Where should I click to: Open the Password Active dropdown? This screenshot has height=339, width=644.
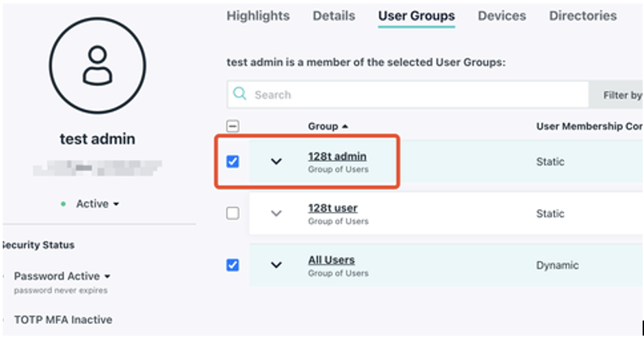click(62, 276)
